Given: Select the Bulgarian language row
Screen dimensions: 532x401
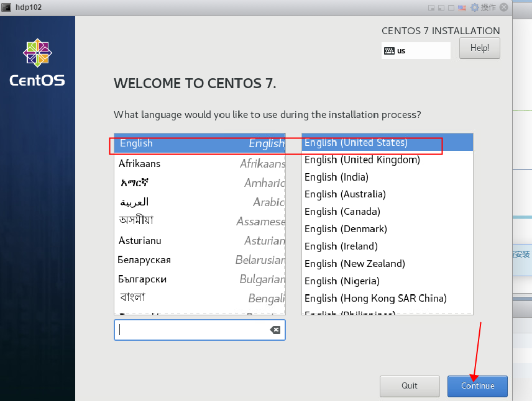Looking at the screenshot, I should point(200,279).
